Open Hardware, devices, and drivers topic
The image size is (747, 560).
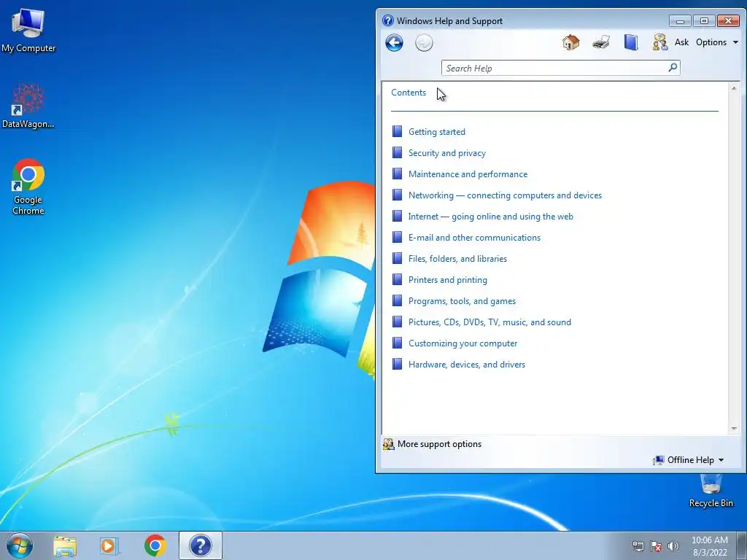coord(467,365)
